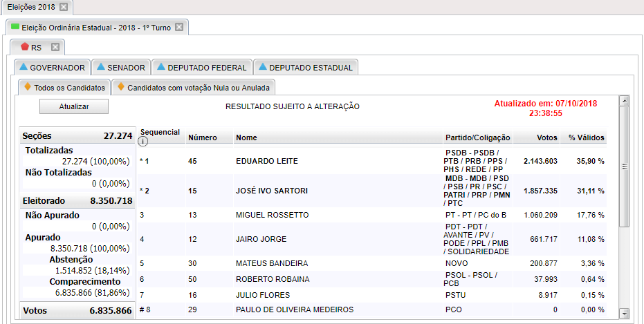The image size is (644, 324).
Task: Click the 31,11 % valid votes cell
Action: click(x=590, y=191)
